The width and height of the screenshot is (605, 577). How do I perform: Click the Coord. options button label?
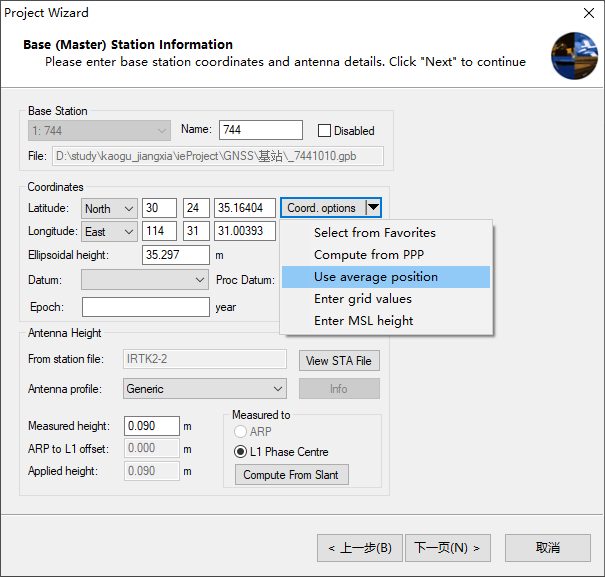point(321,208)
